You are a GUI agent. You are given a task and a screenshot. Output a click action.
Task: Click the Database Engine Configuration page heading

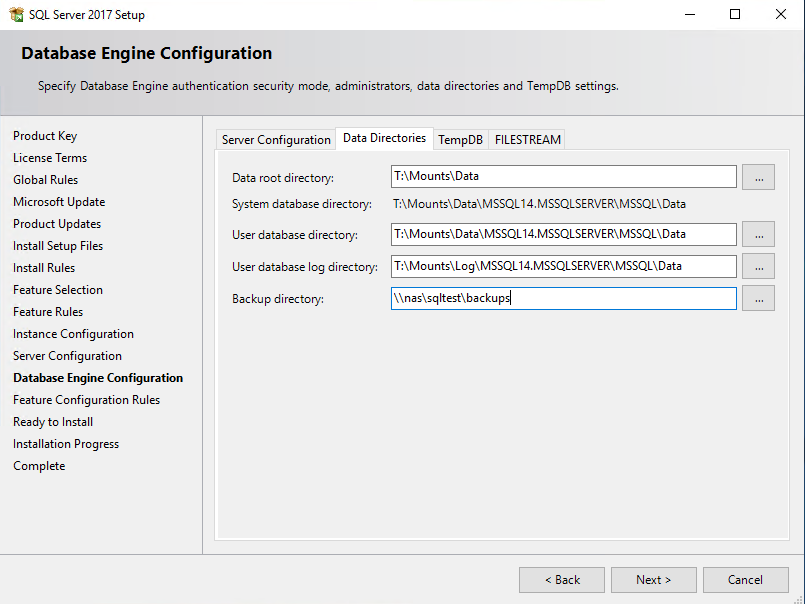(146, 53)
